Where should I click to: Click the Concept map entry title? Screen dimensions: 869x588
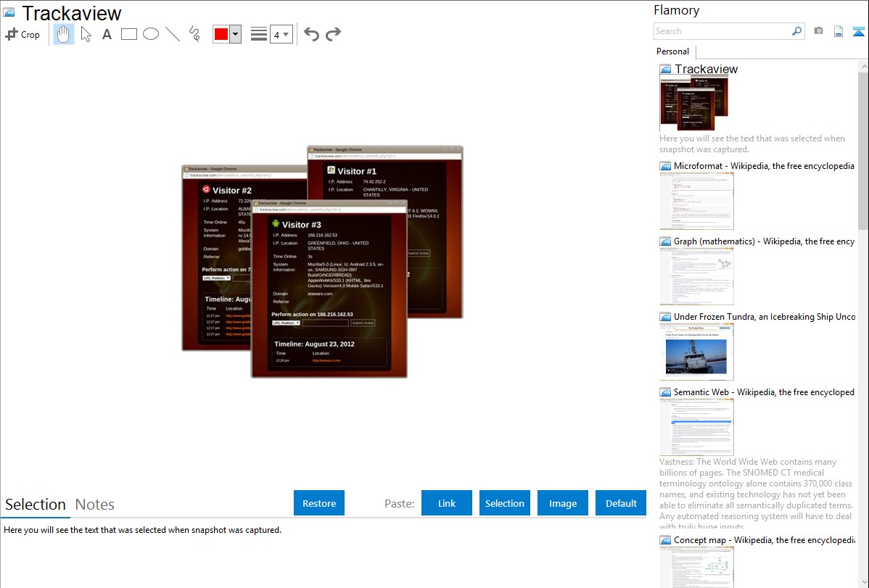coord(765,539)
